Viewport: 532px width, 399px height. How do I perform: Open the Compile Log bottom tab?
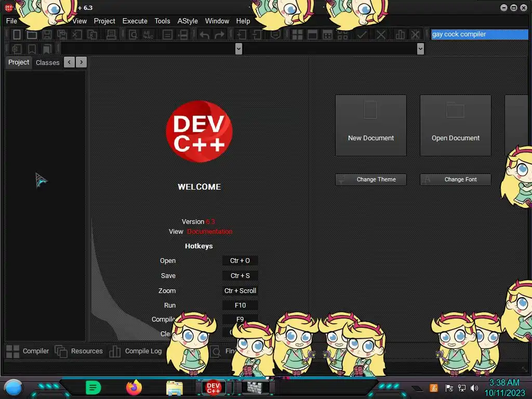(x=136, y=351)
